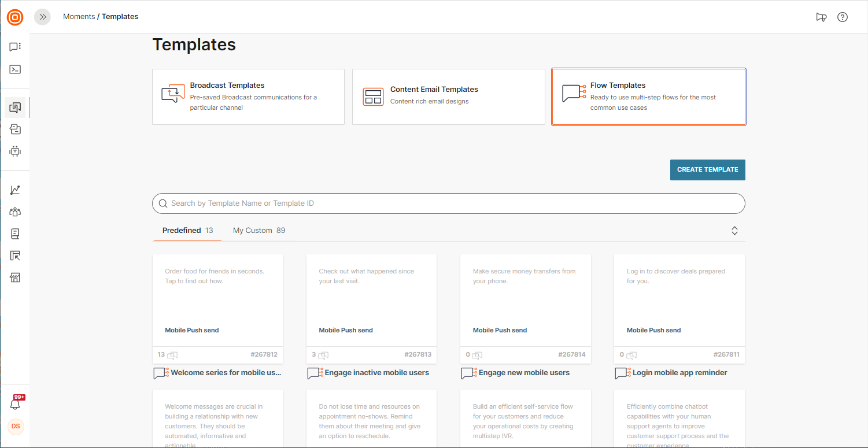Open the terminal console icon in the sidebar

[15, 69]
